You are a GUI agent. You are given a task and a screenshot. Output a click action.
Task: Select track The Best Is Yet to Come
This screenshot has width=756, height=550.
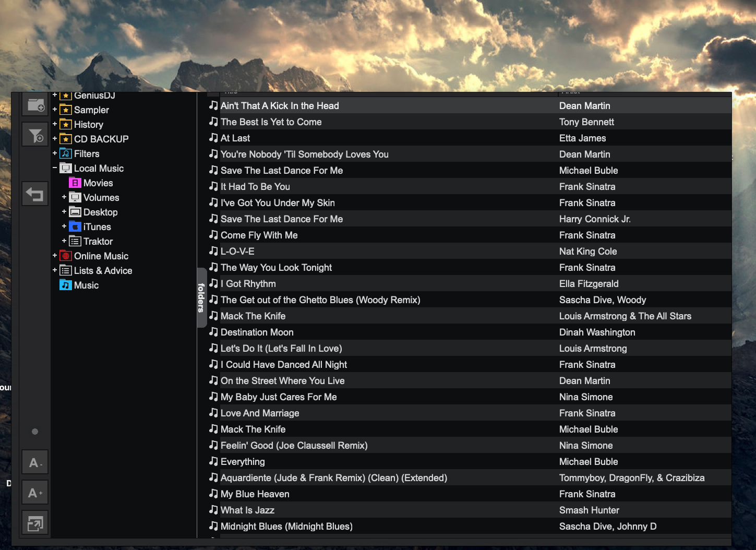click(x=271, y=122)
